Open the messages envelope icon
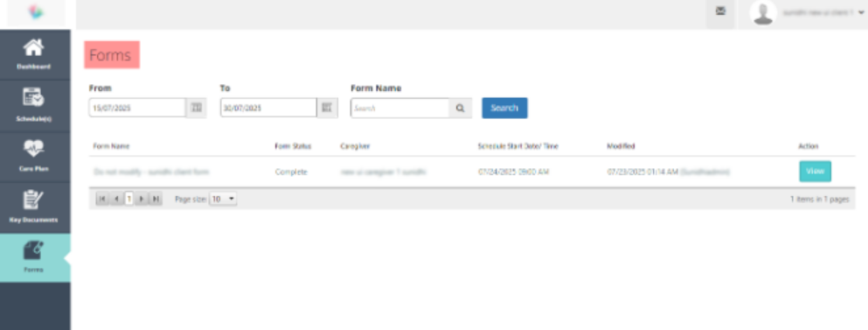Screen dimensions: 868x330 (720, 11)
